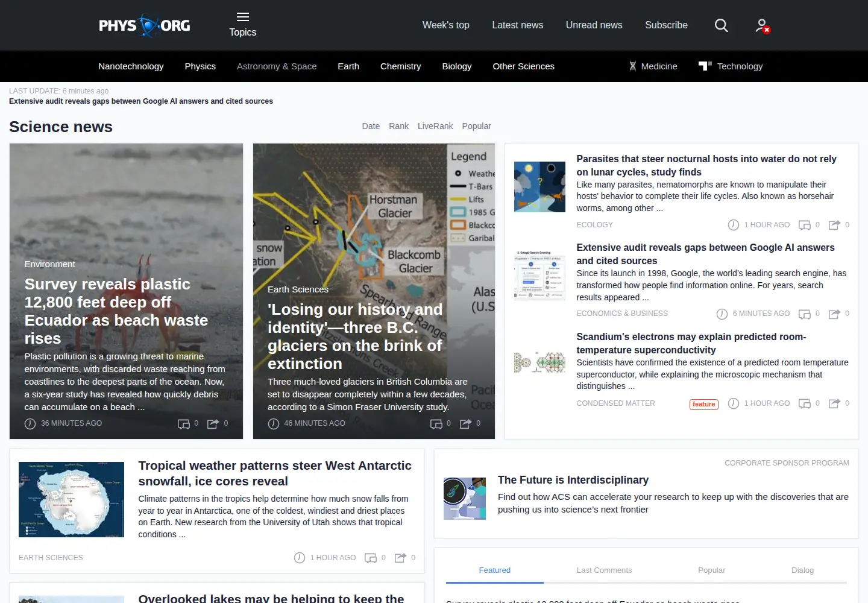
Task: Switch to the Dialog tab
Action: tap(802, 570)
